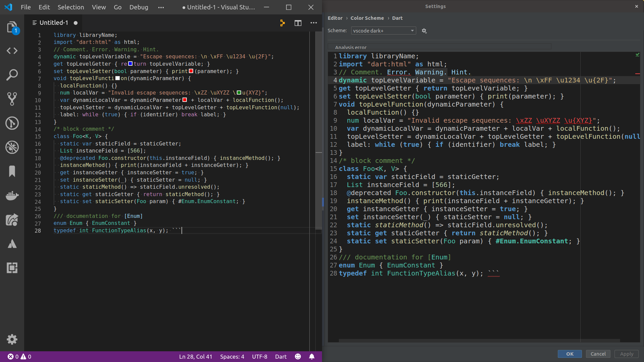Click the blue color swatch on line 5
644x362 pixels.
[130, 64]
